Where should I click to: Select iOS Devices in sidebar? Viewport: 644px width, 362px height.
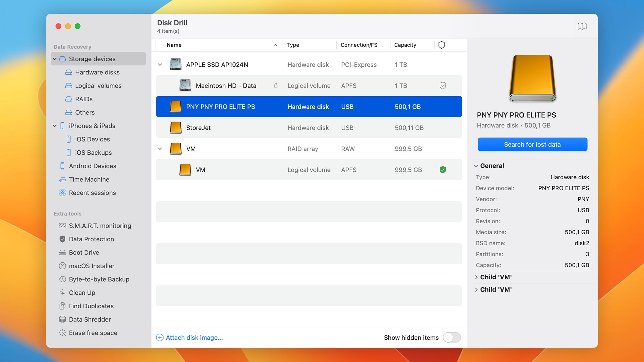point(88,139)
